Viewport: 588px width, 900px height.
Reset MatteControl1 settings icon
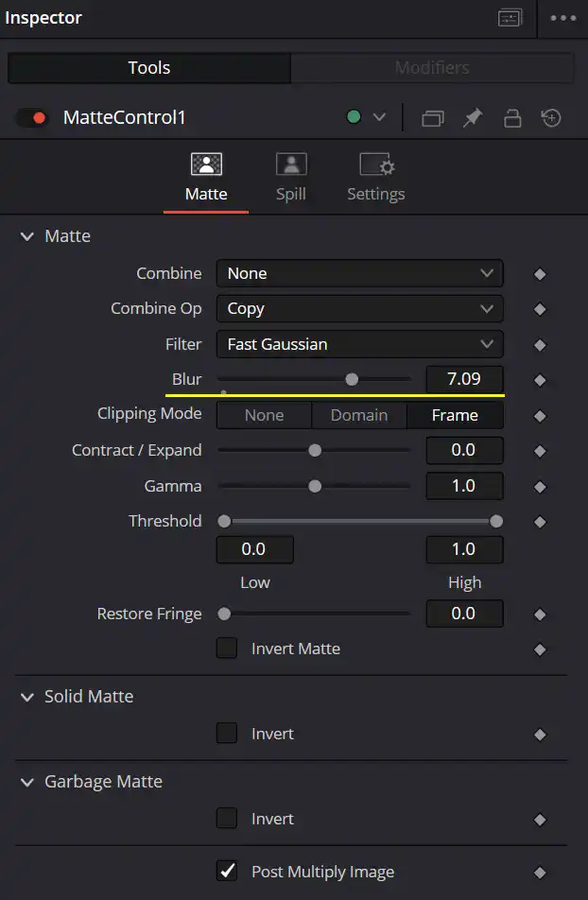click(x=551, y=117)
